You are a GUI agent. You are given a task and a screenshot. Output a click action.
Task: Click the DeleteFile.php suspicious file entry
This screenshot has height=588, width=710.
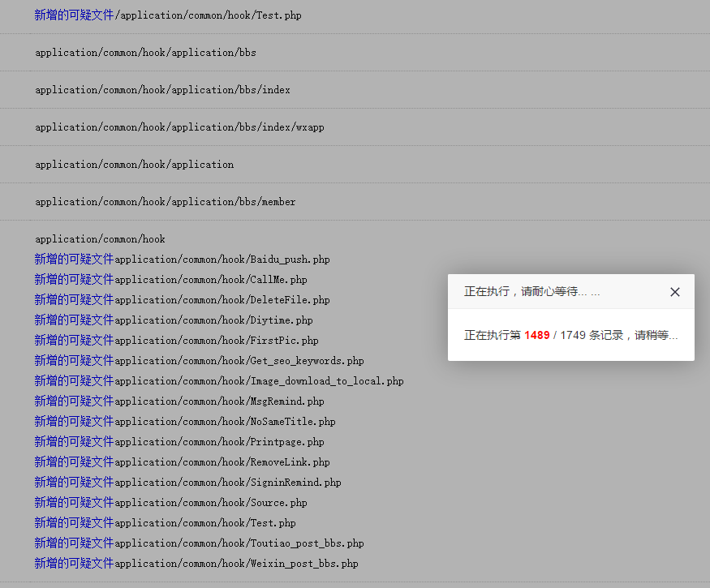tap(222, 300)
